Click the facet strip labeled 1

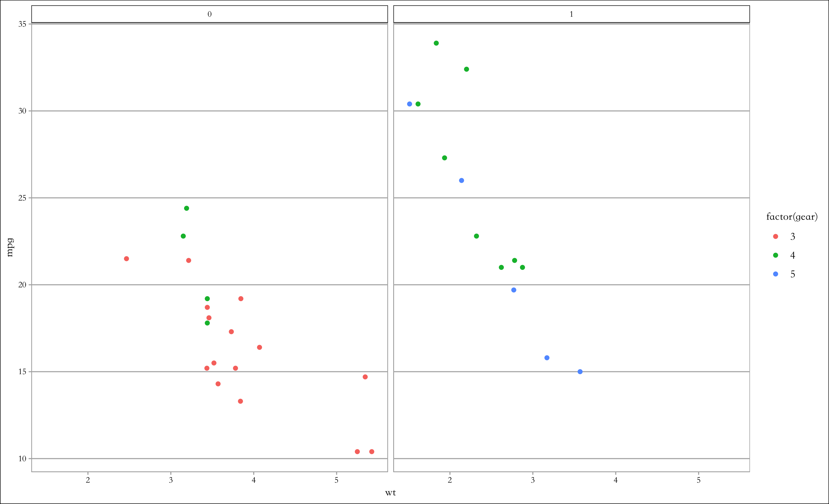(571, 14)
